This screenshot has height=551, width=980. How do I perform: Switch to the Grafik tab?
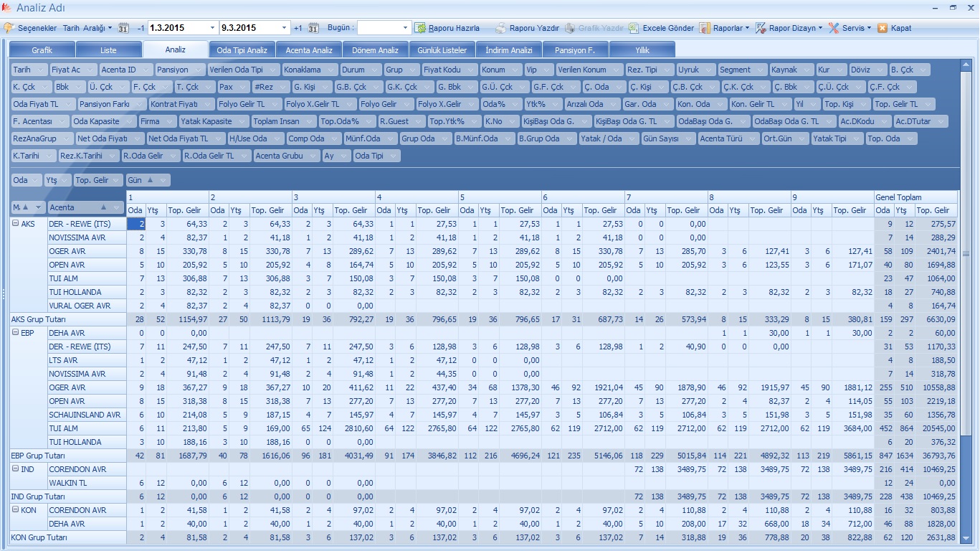[x=42, y=50]
